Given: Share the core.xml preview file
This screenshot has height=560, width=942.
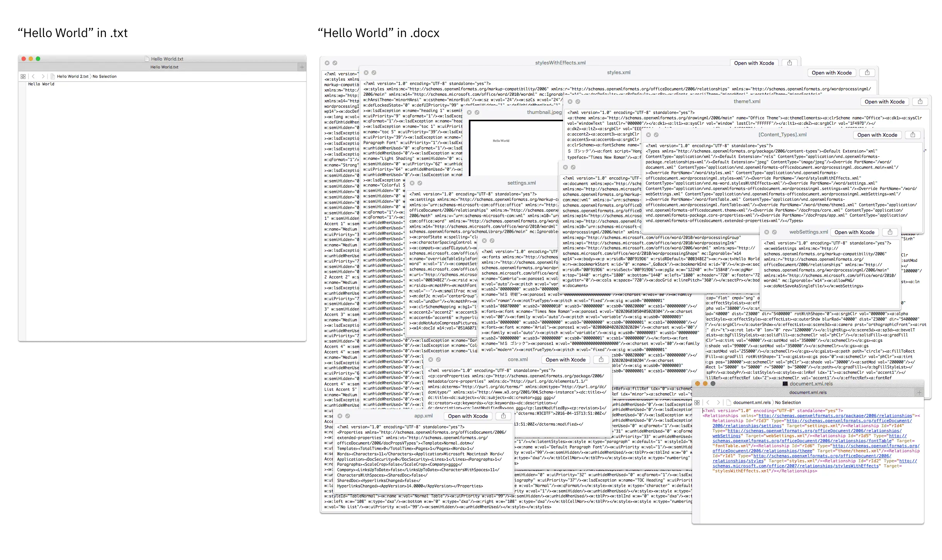Looking at the screenshot, I should [601, 360].
